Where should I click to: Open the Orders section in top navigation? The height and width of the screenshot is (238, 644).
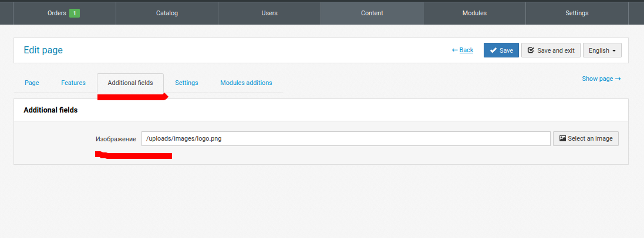(65, 13)
